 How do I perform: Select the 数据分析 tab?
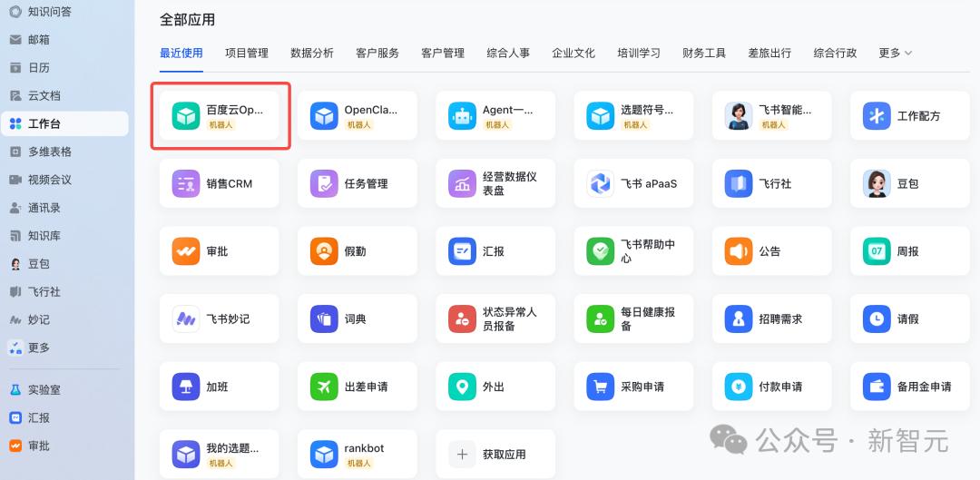[312, 54]
